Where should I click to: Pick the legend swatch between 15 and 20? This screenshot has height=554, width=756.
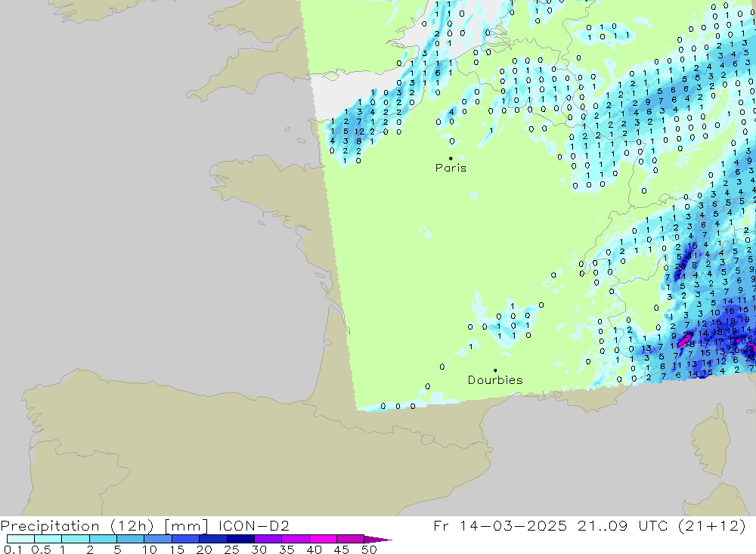[x=185, y=539]
